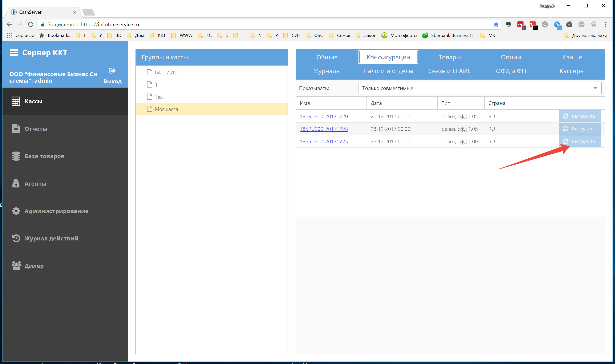Screen dimensions: 615x364
Task: Open the Chrome three-dot menu
Action: 606,25
